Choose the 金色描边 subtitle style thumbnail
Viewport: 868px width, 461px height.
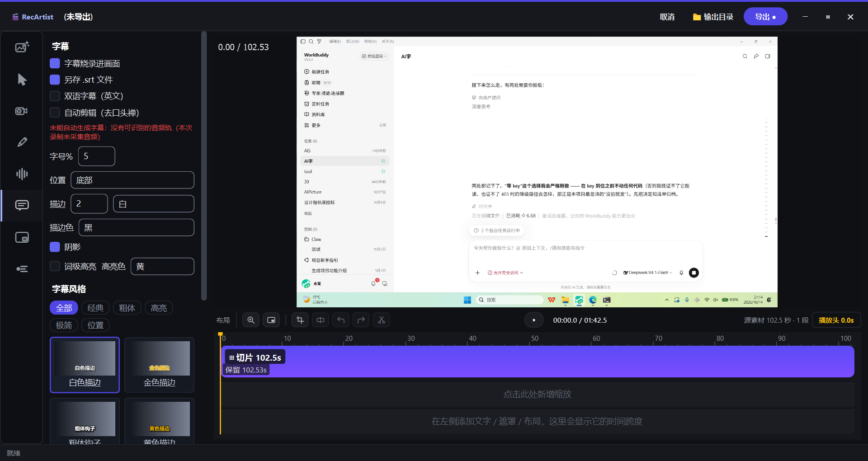pyautogui.click(x=160, y=365)
